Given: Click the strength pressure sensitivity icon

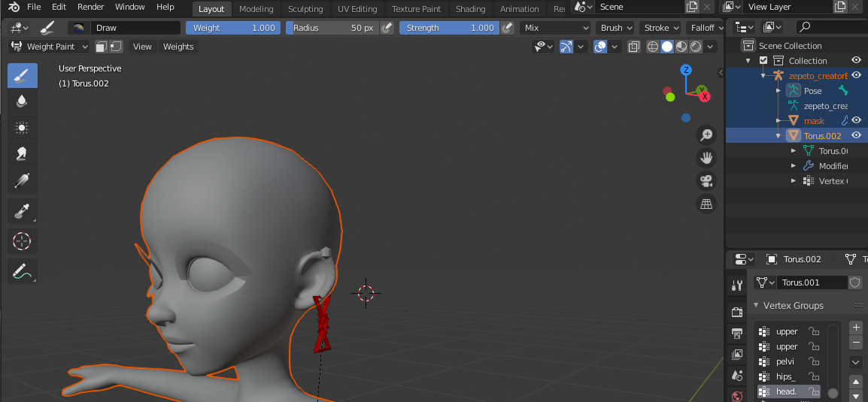Looking at the screenshot, I should coord(506,28).
